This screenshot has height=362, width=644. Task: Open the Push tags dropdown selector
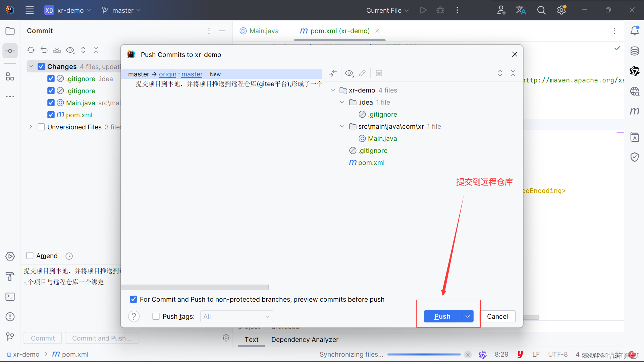tap(237, 316)
